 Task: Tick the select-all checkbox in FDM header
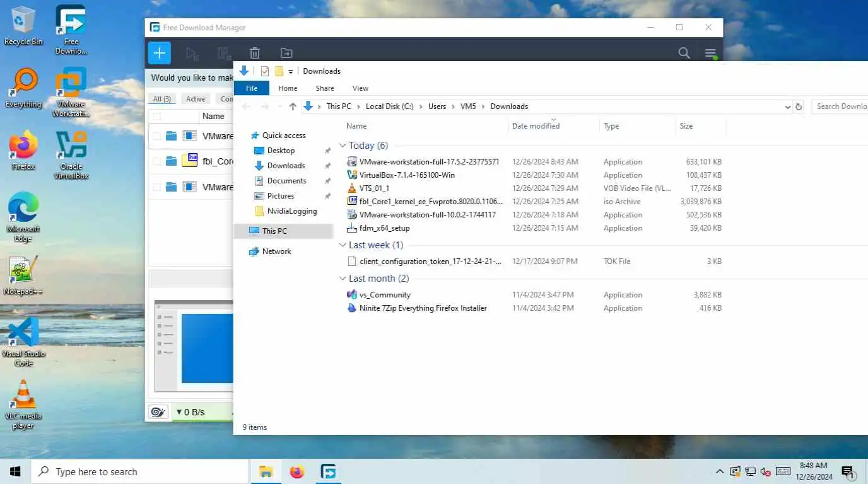[156, 117]
